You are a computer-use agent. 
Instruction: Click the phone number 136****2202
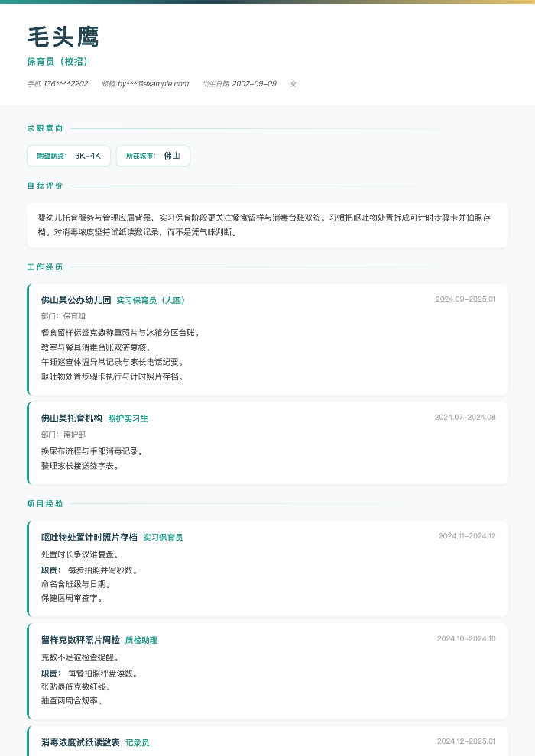click(66, 84)
